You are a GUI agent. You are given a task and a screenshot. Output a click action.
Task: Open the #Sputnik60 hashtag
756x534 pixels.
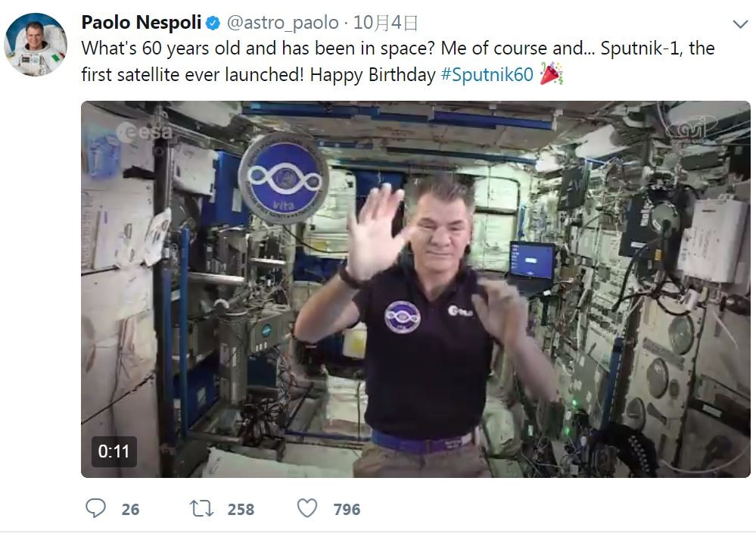[487, 75]
